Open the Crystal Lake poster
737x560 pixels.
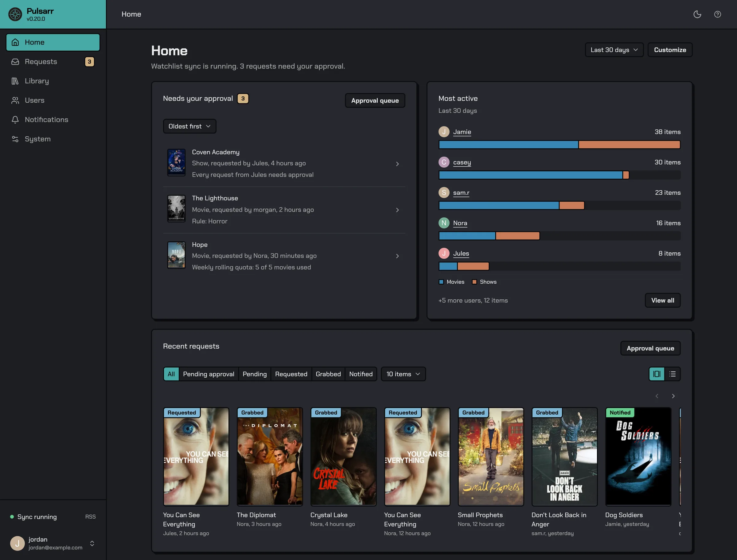(x=343, y=457)
